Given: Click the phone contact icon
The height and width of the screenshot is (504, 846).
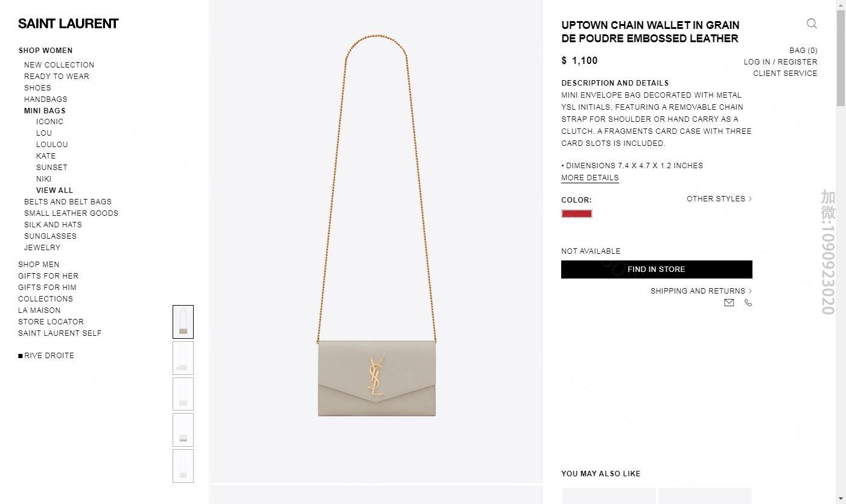Looking at the screenshot, I should pos(748,303).
